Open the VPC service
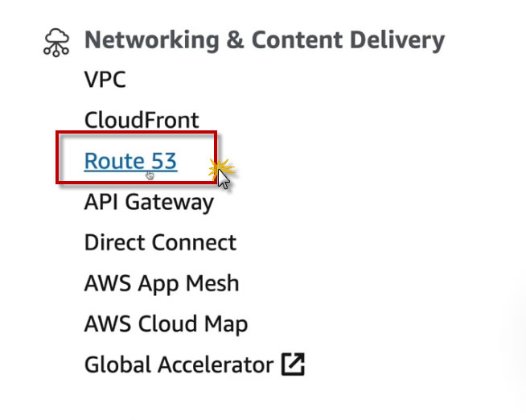526x420 pixels. pyautogui.click(x=105, y=80)
